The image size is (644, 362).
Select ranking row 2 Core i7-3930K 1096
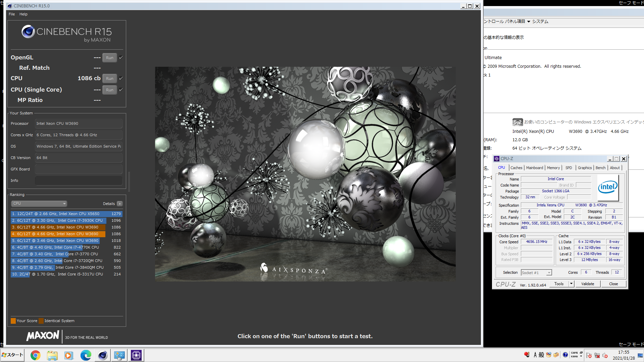point(66,220)
